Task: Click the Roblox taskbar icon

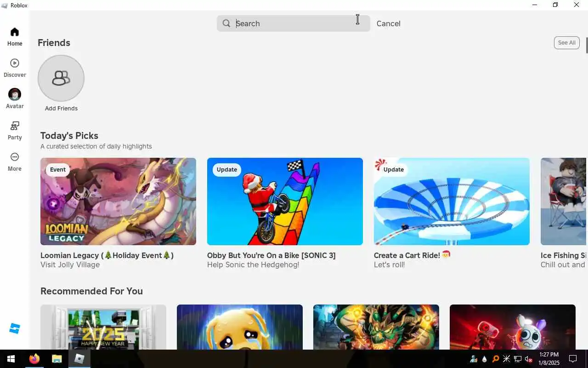Action: [79, 359]
